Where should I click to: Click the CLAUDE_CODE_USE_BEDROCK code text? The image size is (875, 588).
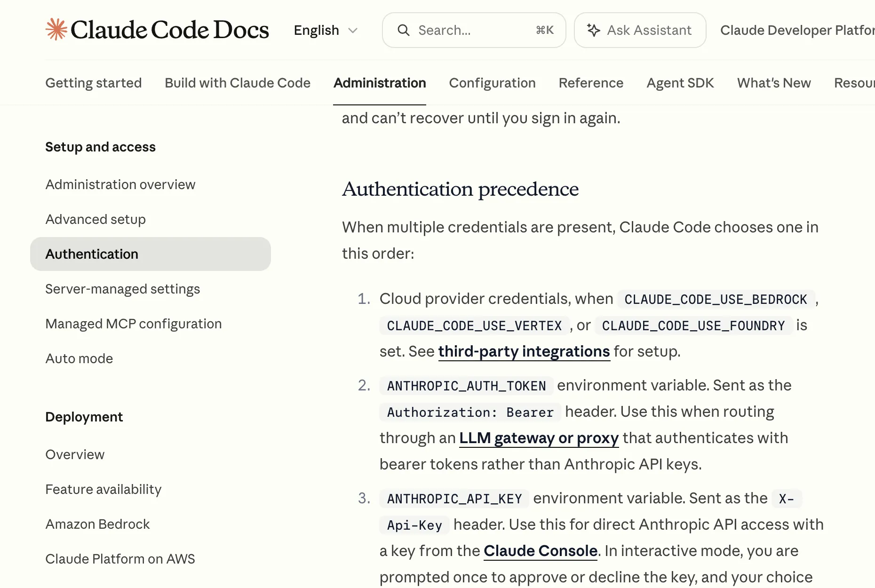coord(716,299)
